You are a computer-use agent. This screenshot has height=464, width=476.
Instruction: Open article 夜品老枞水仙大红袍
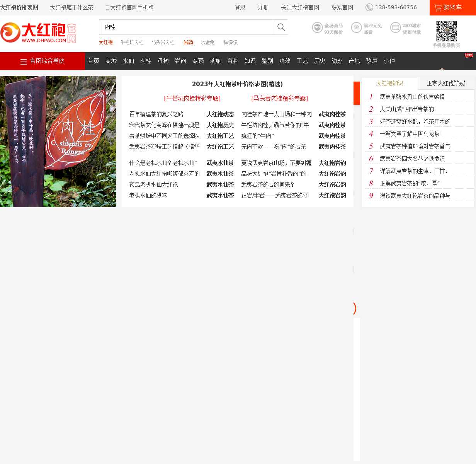153,185
